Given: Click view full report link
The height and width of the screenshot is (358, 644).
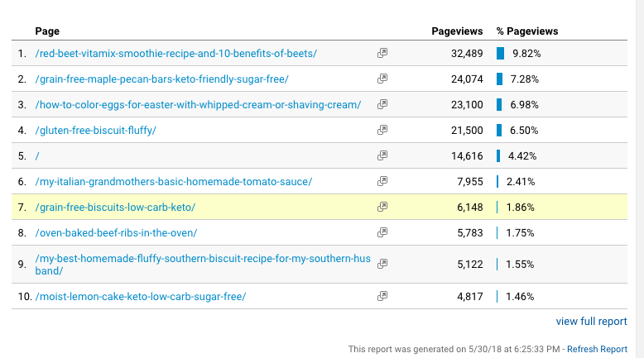Looking at the screenshot, I should (x=591, y=321).
